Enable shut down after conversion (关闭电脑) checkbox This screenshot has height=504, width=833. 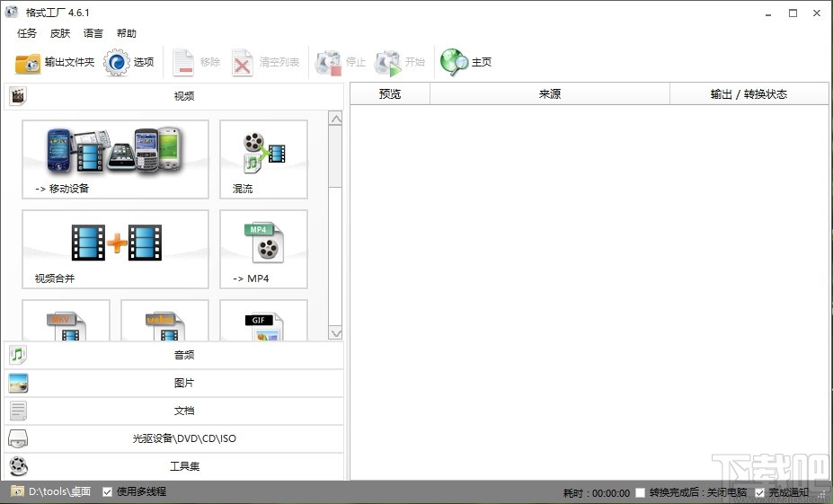641,493
